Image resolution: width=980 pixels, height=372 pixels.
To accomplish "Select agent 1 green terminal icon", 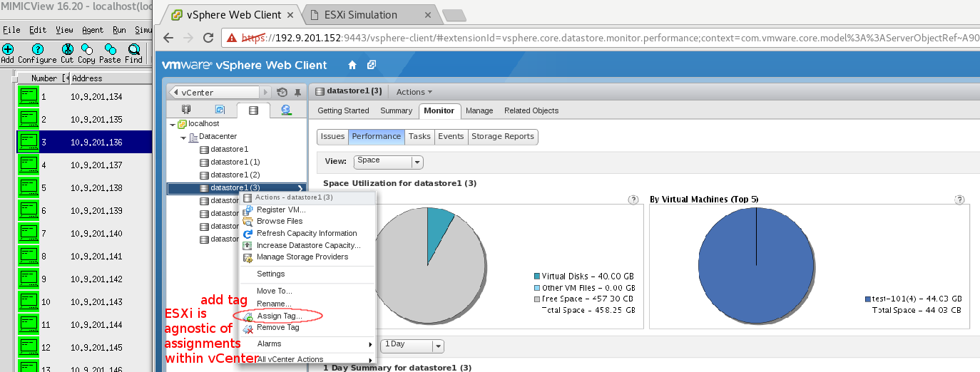I will tap(29, 96).
